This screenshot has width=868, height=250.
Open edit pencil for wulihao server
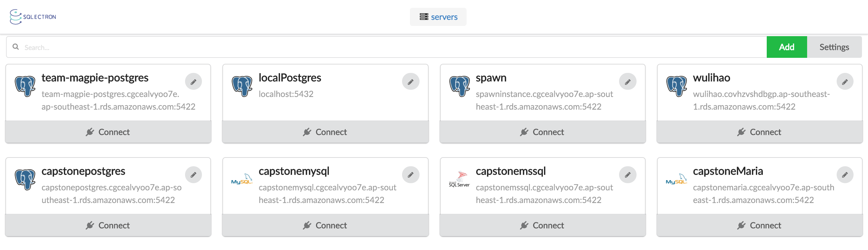[x=845, y=82]
